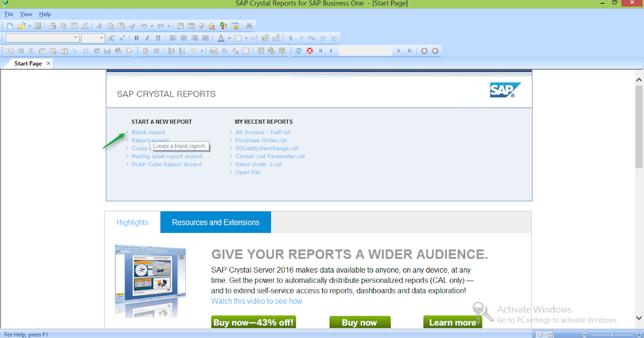
Task: Select the Insert Text Object tool
Action: (x=9, y=50)
